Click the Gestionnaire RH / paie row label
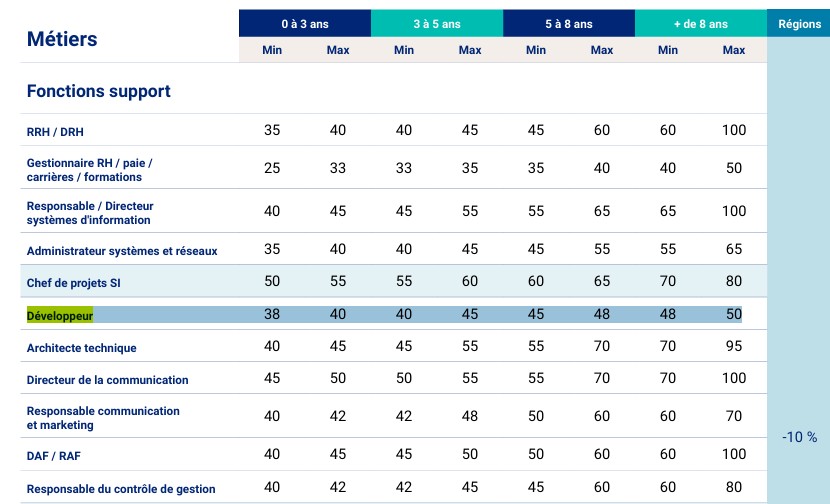The height and width of the screenshot is (504, 830). (89, 169)
